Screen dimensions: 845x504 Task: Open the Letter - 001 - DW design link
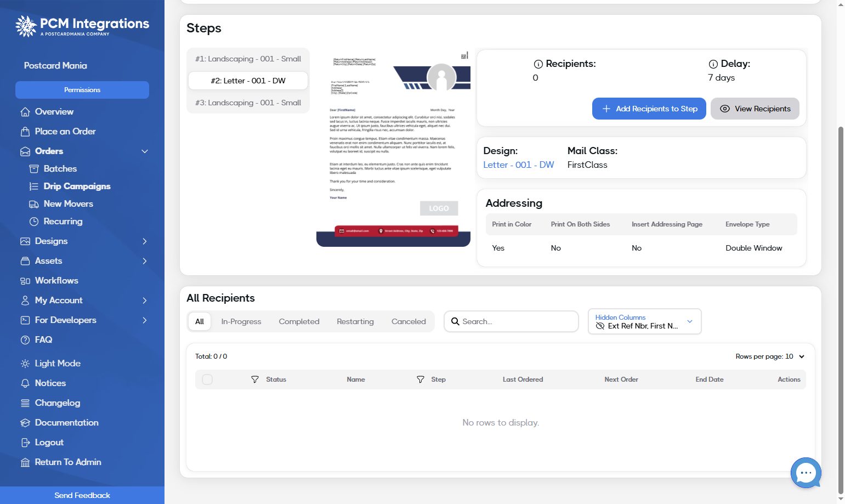tap(519, 165)
